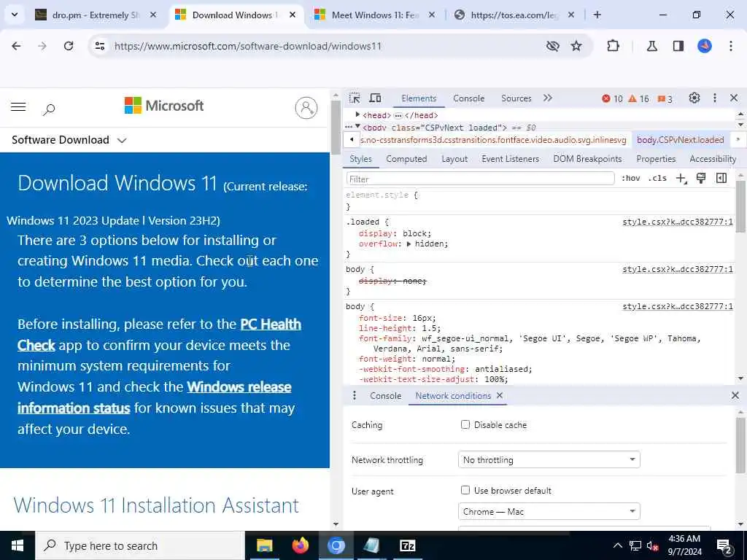The width and height of the screenshot is (747, 560).
Task: Expand the head element node
Action: point(357,114)
